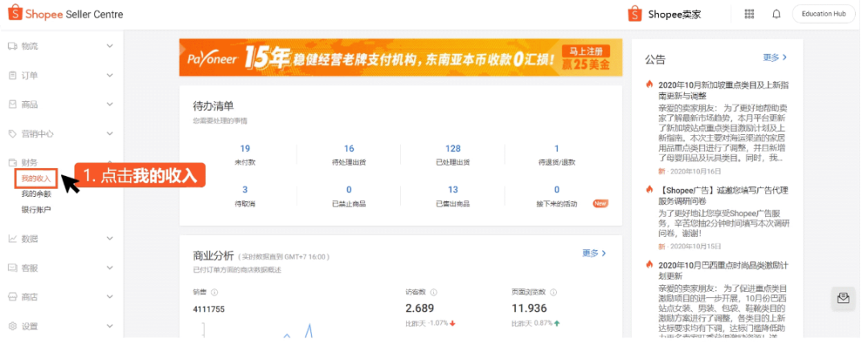The height and width of the screenshot is (352, 868).
Task: Click the 4111755 sales value
Action: [209, 309]
